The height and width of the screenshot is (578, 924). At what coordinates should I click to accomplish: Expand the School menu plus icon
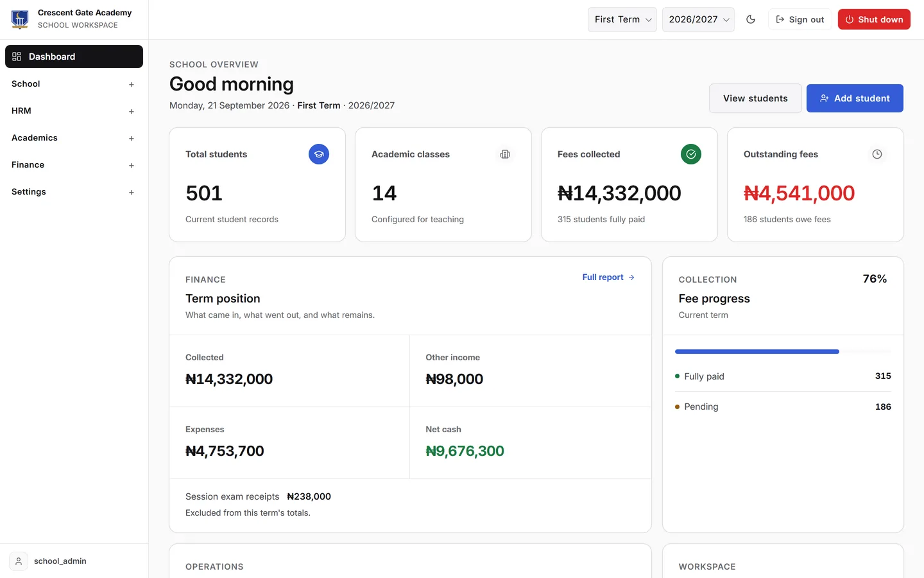coord(131,84)
